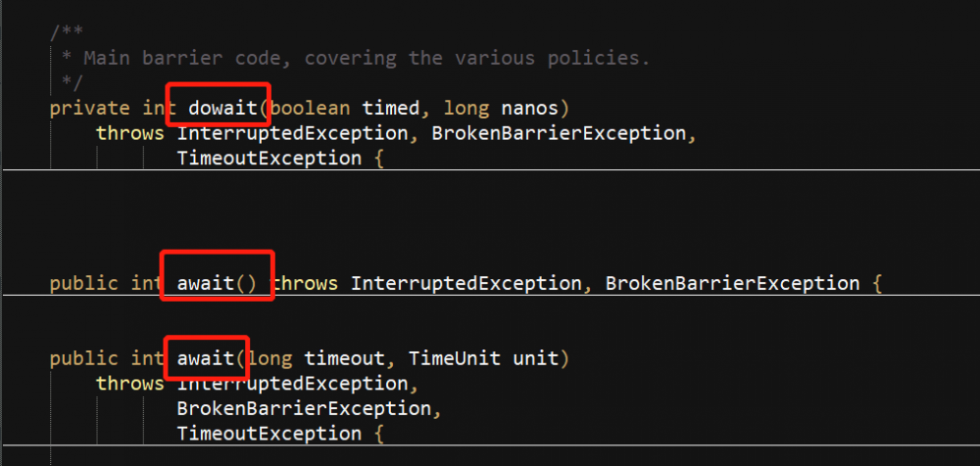Click the await method taking long timeout
This screenshot has width=980, height=466.
click(x=206, y=358)
